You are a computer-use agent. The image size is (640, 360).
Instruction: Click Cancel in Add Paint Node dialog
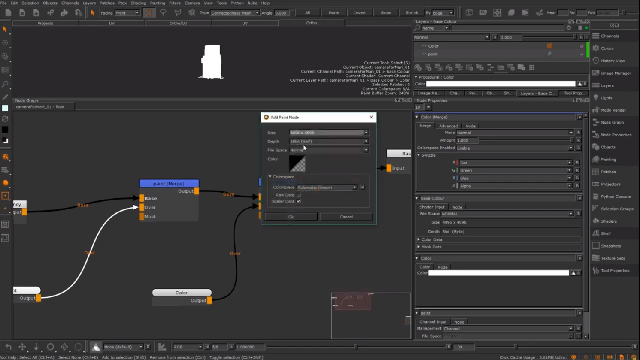(346, 217)
